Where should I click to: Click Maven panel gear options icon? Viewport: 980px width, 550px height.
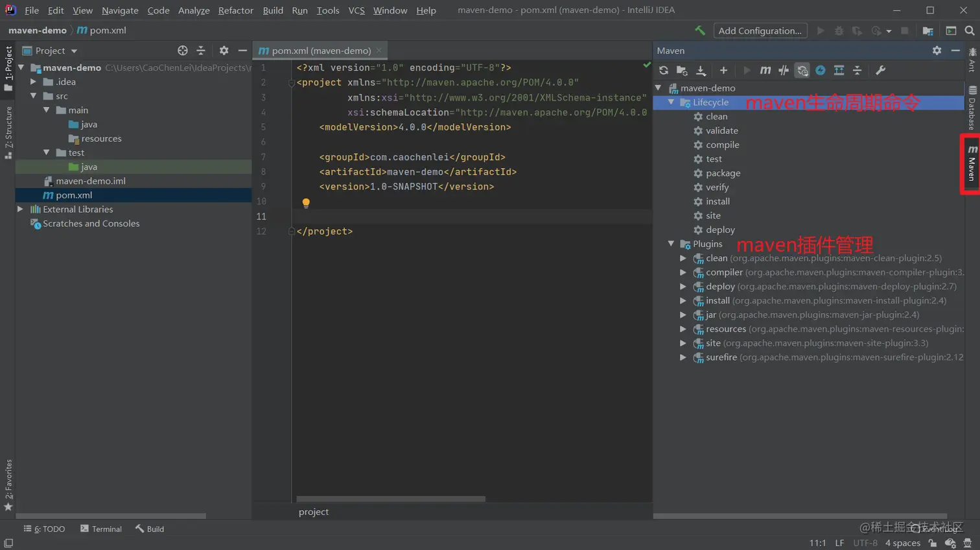[937, 51]
